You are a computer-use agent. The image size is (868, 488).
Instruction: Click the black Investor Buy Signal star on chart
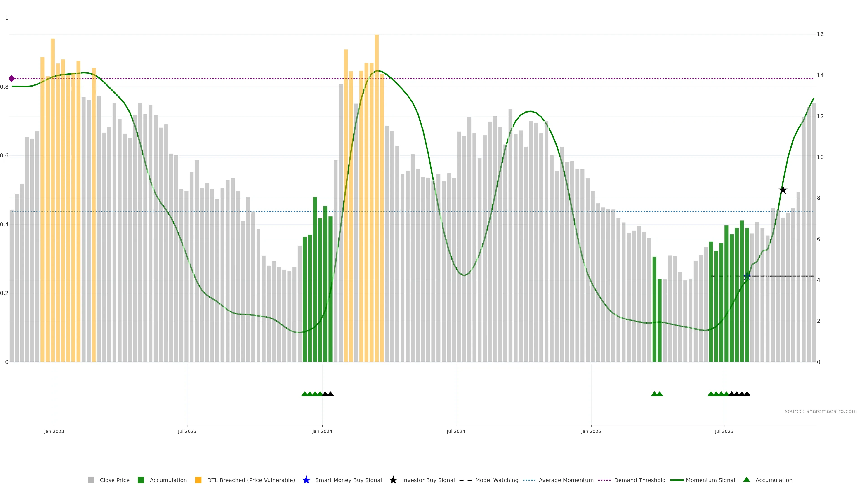pyautogui.click(x=783, y=190)
